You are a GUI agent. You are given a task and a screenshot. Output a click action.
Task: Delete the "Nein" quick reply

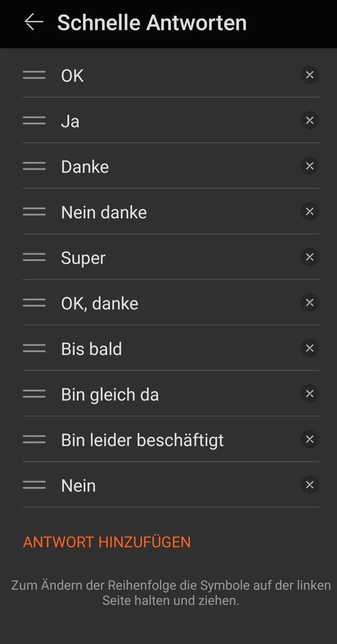tap(310, 485)
